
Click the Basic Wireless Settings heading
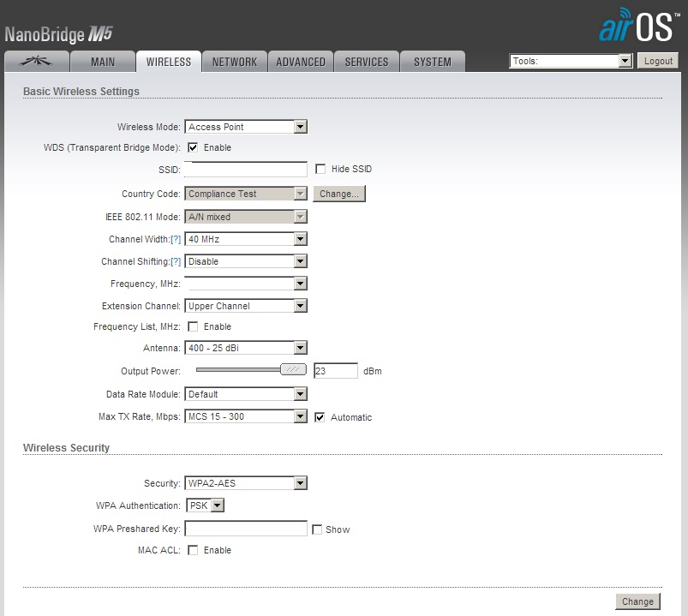(81, 92)
